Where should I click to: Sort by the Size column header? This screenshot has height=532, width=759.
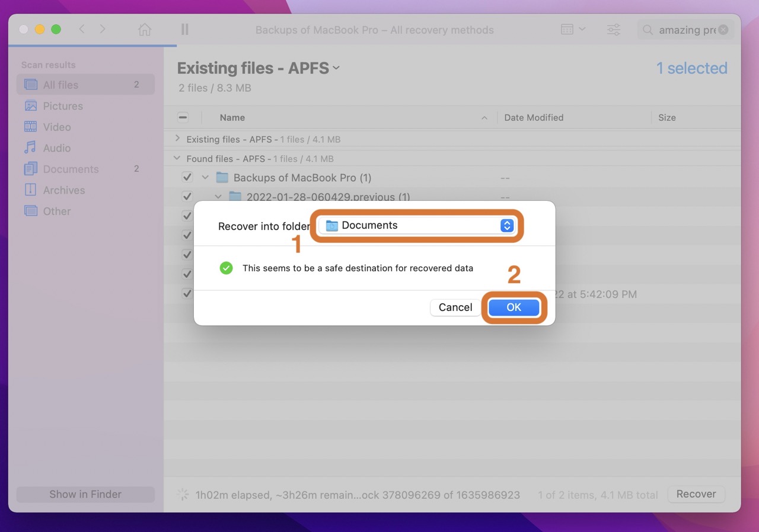pos(667,117)
